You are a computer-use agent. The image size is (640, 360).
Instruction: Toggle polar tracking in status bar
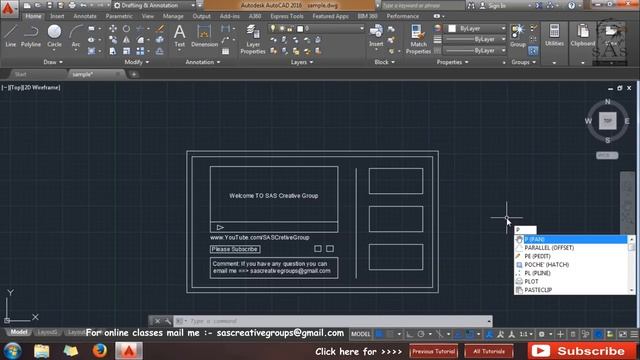tap(421, 334)
